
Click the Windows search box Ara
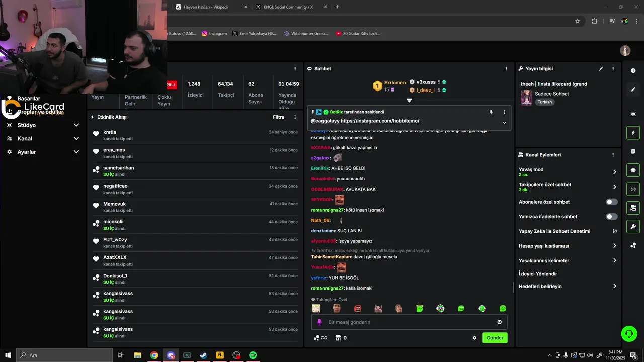64,355
